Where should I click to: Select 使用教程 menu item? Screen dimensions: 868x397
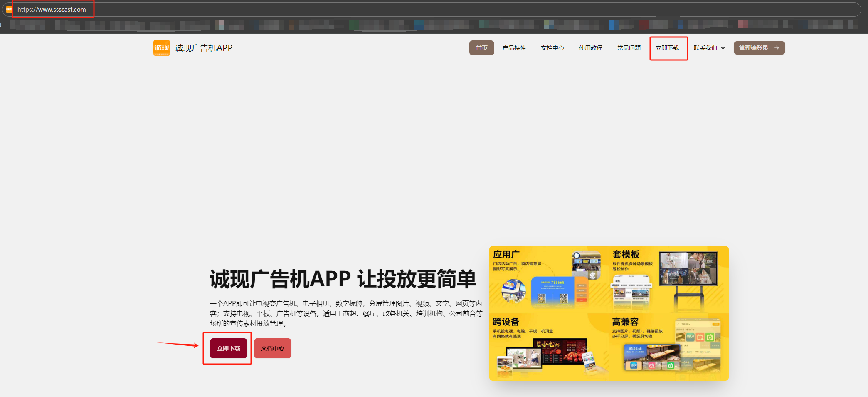point(590,48)
